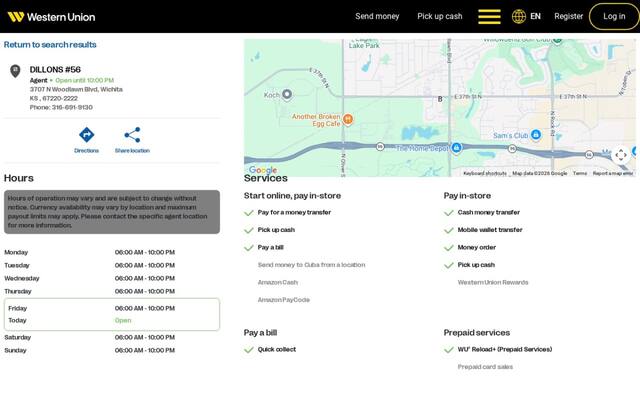Click the checkmark beside Mobile wallet transfer

[x=449, y=230]
